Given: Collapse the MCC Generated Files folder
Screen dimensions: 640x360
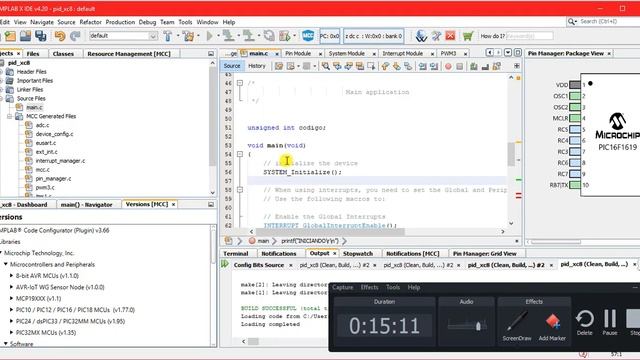Looking at the screenshot, I should 9,116.
